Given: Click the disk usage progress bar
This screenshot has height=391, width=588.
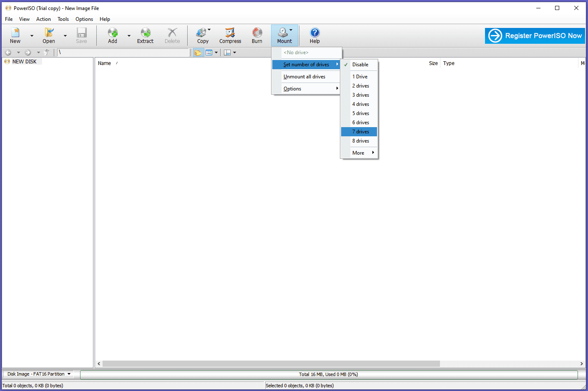Looking at the screenshot, I should point(329,374).
